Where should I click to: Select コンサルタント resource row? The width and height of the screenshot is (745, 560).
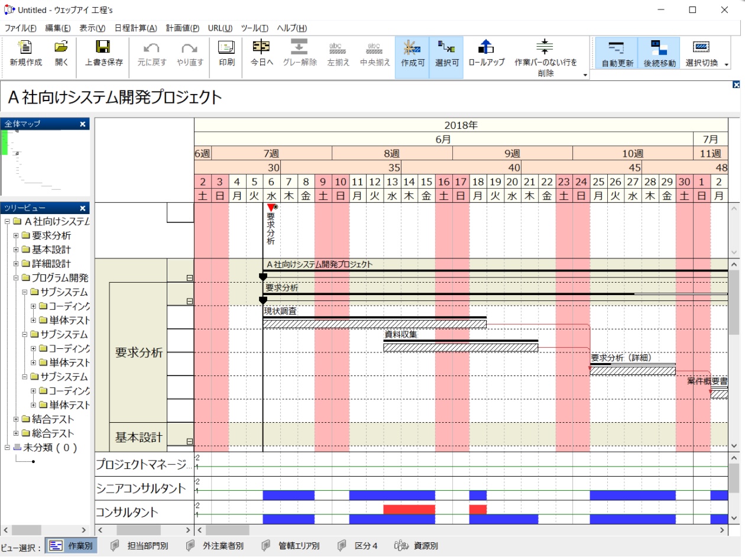144,512
